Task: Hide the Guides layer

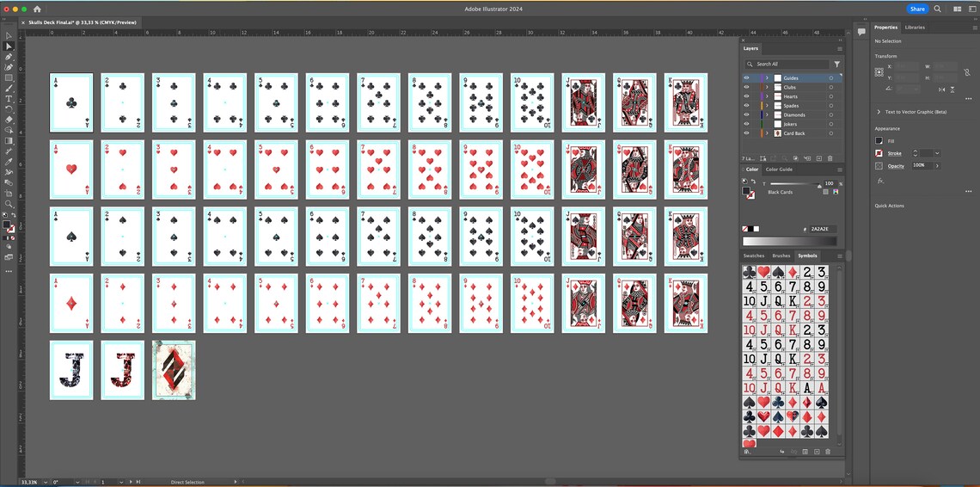Action: 746,78
